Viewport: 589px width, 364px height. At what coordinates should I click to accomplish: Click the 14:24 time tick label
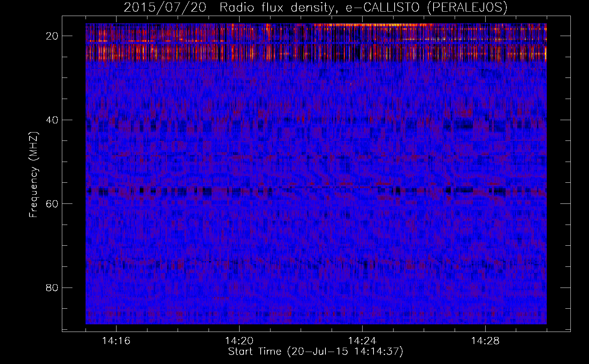[x=362, y=341]
